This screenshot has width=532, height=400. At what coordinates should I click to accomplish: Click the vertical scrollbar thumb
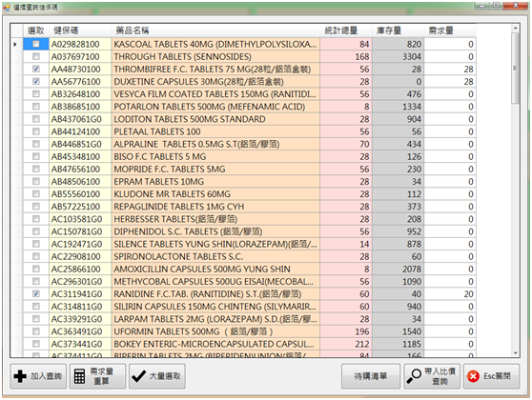(516, 68)
